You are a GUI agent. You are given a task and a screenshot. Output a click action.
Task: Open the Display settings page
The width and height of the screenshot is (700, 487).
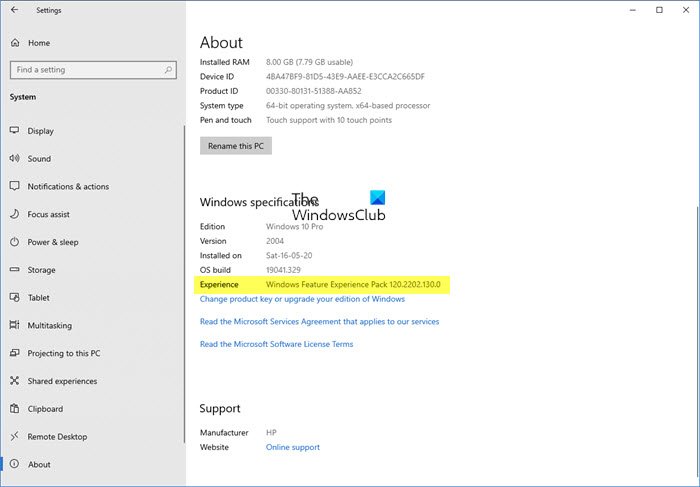(93, 131)
